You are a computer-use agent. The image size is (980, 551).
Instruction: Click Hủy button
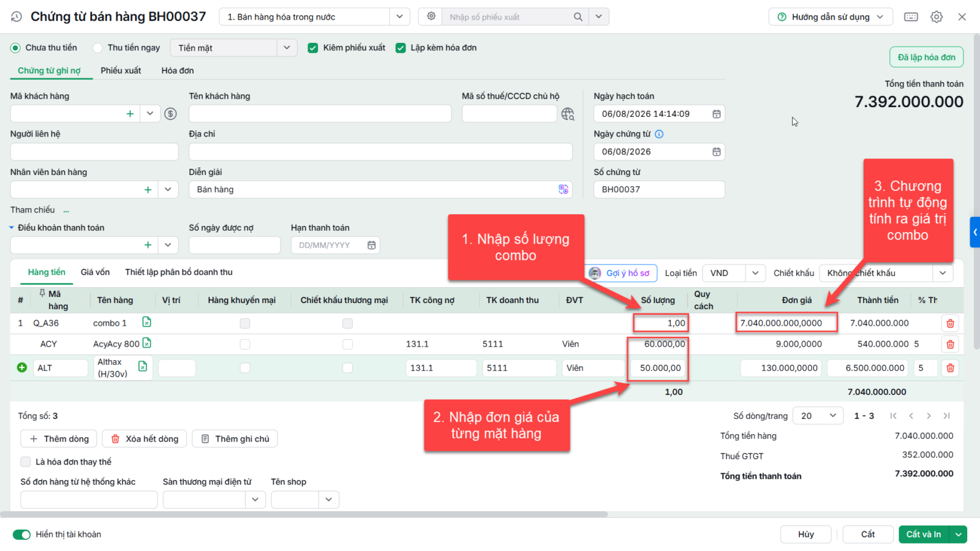(x=805, y=534)
